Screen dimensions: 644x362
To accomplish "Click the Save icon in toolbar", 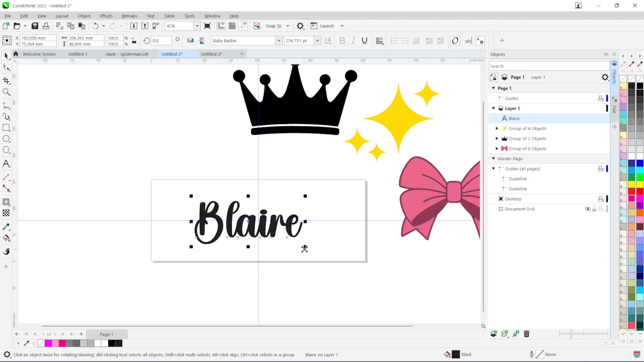I will (x=35, y=26).
